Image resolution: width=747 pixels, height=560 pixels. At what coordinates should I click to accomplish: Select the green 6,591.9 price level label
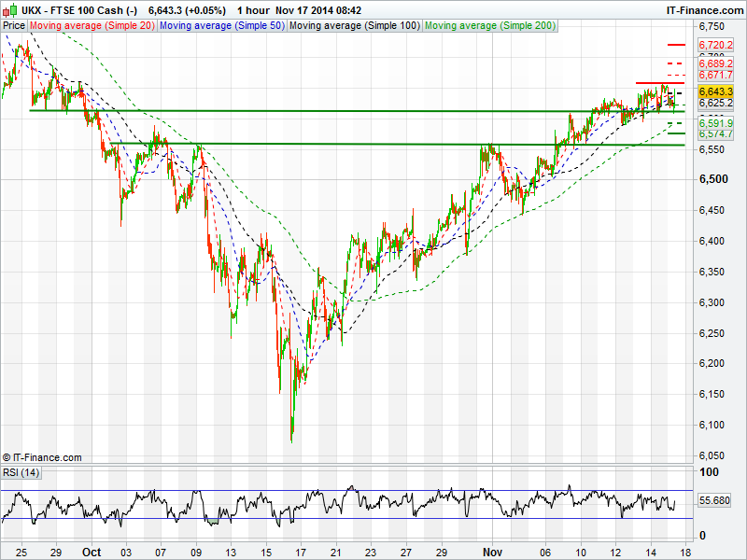click(x=714, y=123)
